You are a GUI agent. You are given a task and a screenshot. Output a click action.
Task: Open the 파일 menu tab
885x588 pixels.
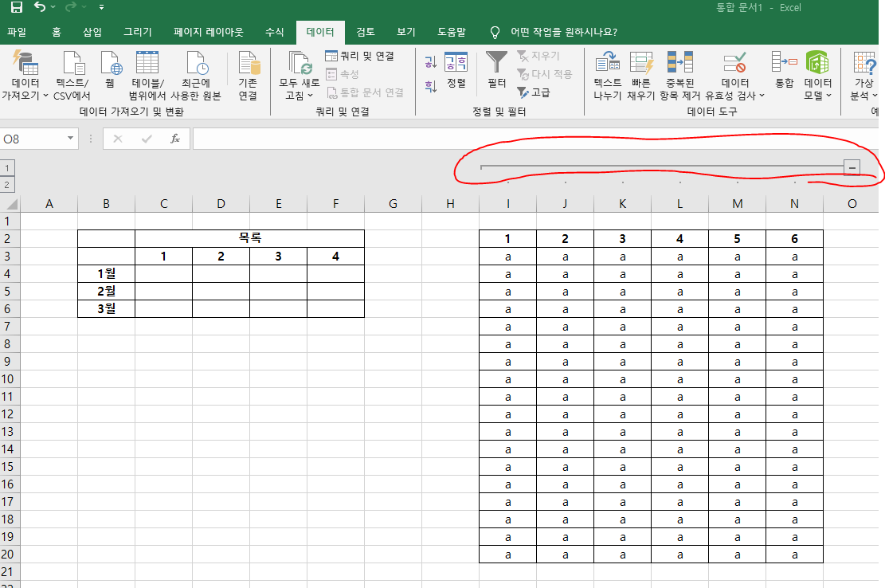point(17,32)
